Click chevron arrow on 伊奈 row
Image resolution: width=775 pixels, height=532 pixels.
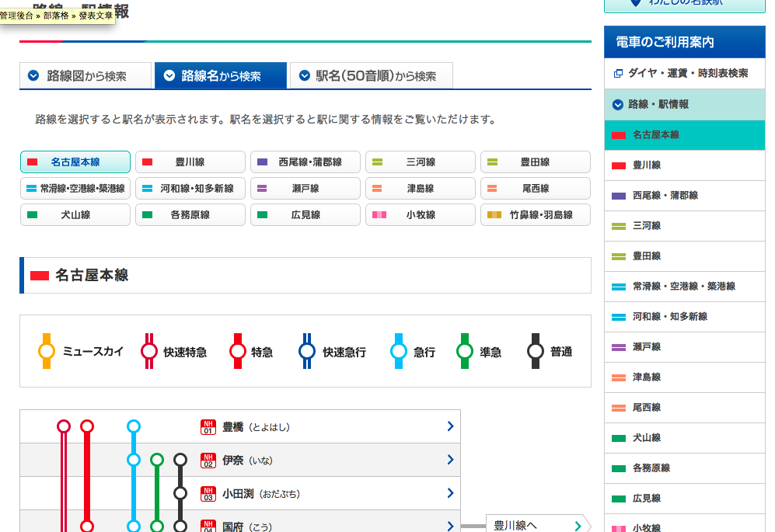[x=450, y=460]
